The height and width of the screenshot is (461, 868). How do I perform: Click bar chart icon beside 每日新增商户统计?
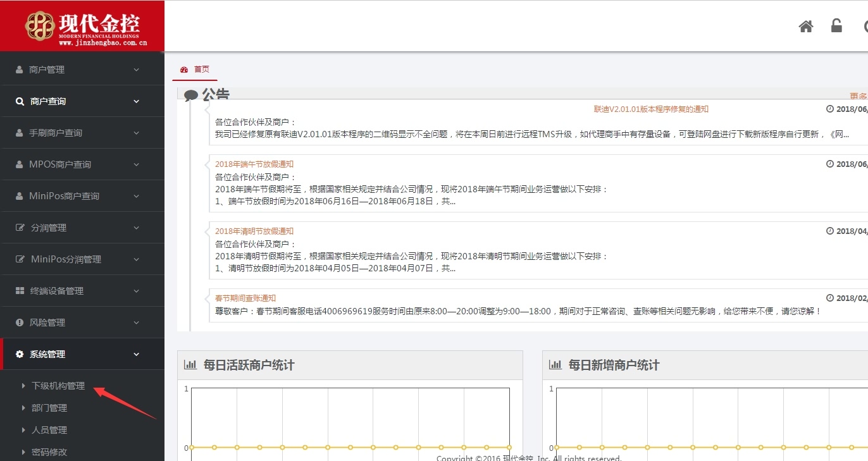[555, 365]
